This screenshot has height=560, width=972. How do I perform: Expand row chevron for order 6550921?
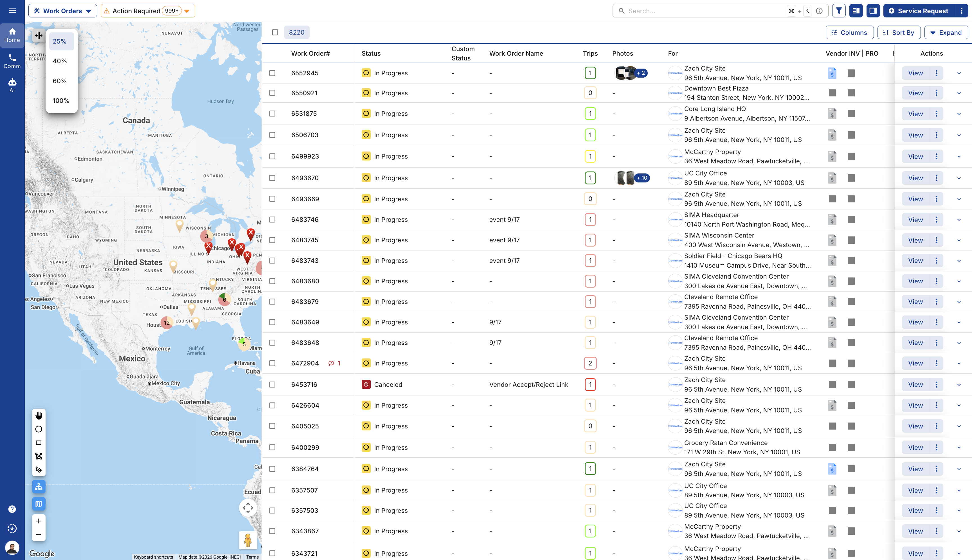959,93
